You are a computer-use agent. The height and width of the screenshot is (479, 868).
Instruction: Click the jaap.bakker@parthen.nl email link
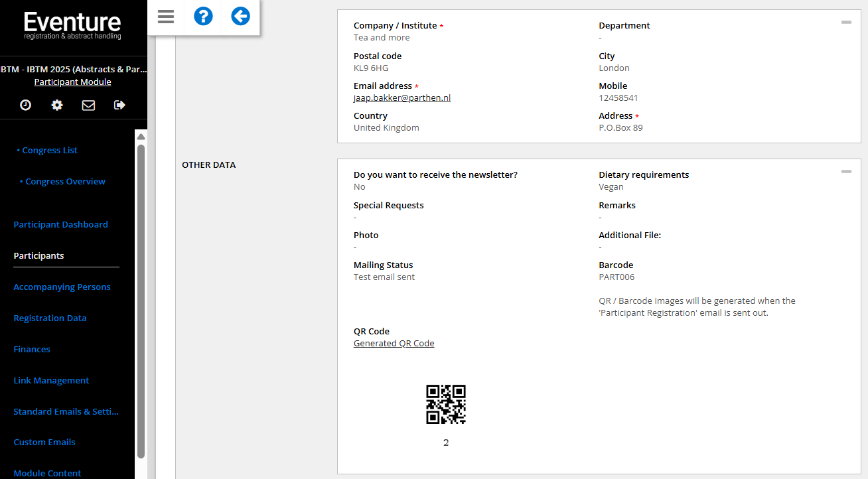tap(402, 98)
